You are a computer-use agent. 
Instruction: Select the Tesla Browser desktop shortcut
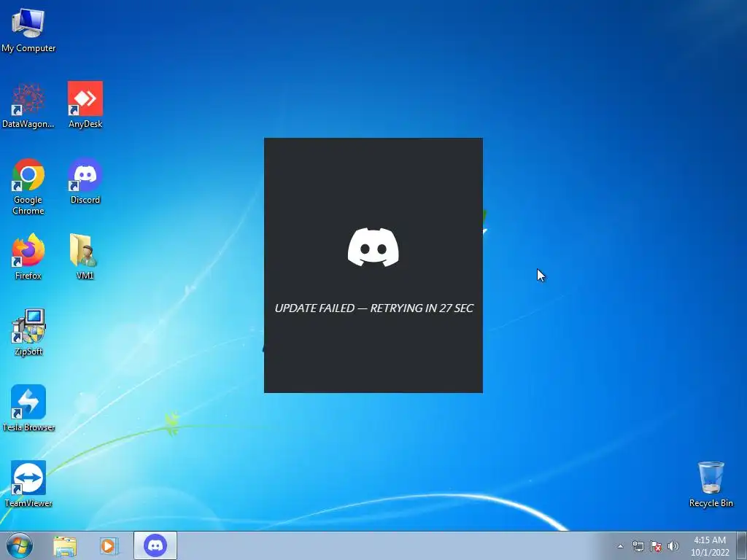coord(28,408)
